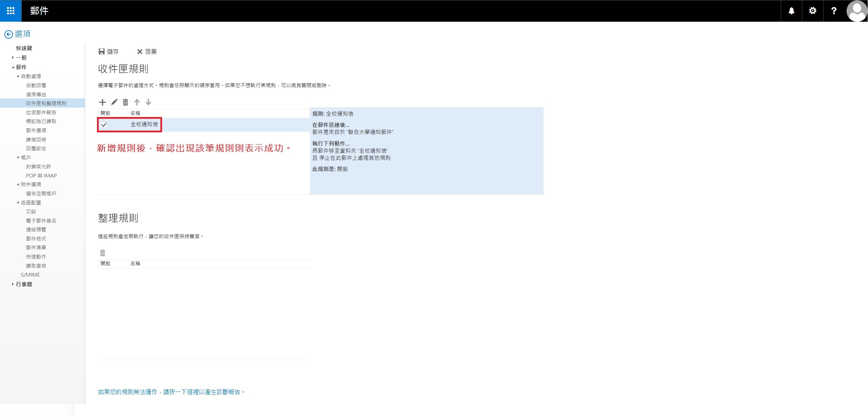Click trash icon under 整理規則 section

(103, 253)
